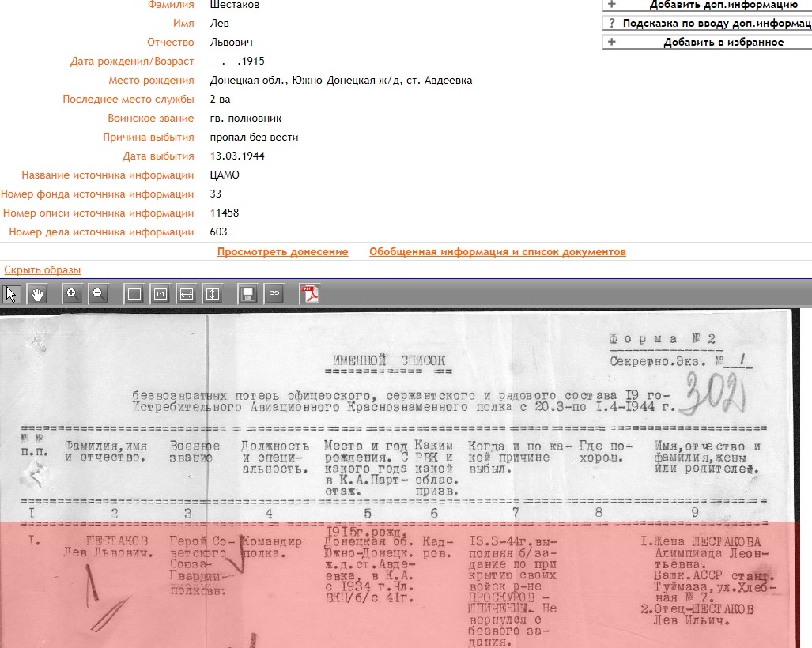Fit whole page in viewer

coord(134,294)
